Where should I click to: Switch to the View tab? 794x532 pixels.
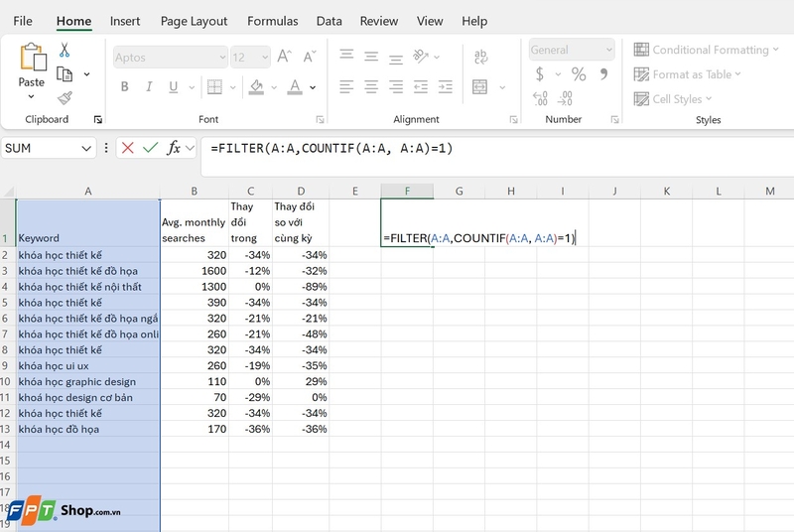tap(430, 21)
